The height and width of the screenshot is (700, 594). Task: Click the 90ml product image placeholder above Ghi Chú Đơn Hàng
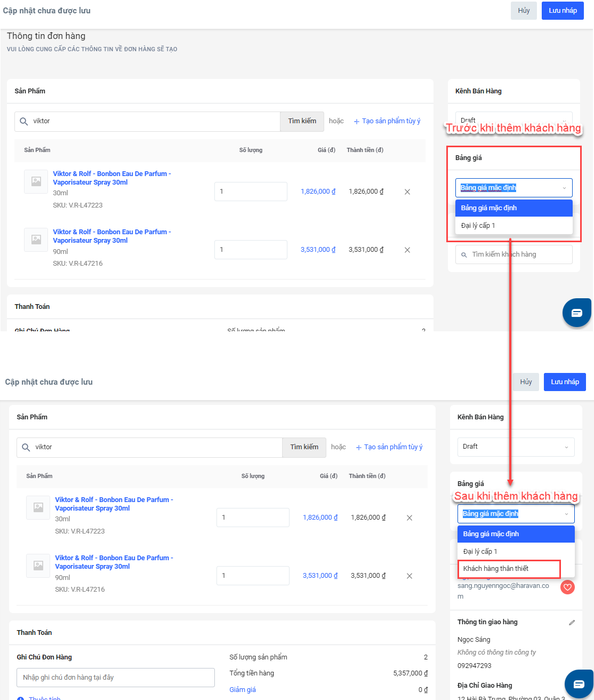point(38,566)
